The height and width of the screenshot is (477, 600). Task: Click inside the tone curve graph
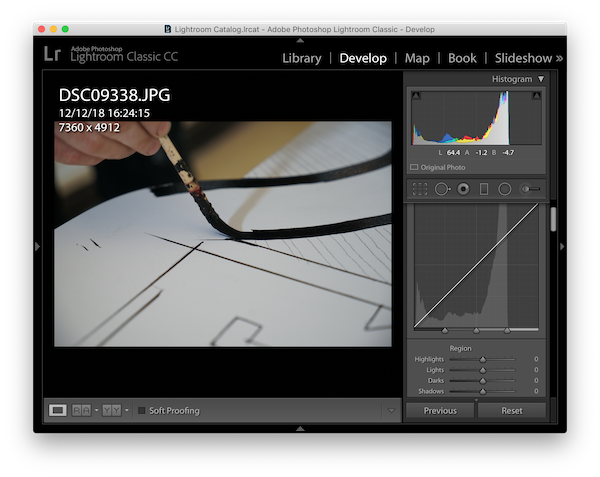pyautogui.click(x=476, y=265)
